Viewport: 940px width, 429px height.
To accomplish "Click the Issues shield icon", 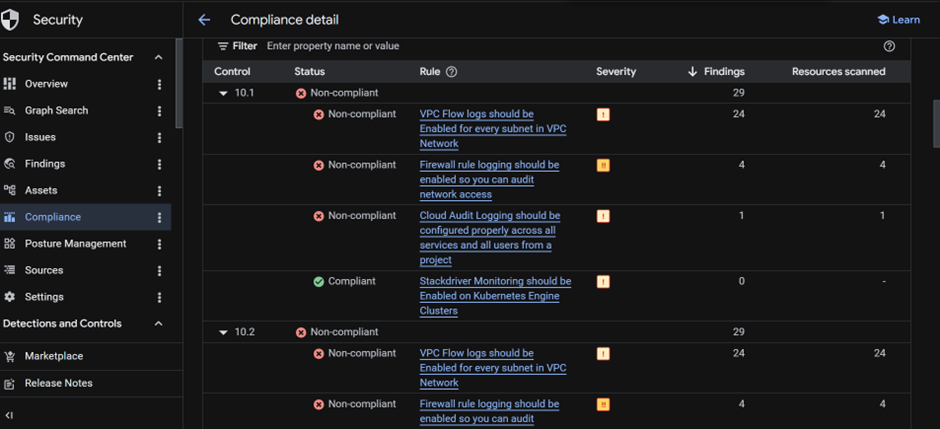I will click(x=10, y=137).
